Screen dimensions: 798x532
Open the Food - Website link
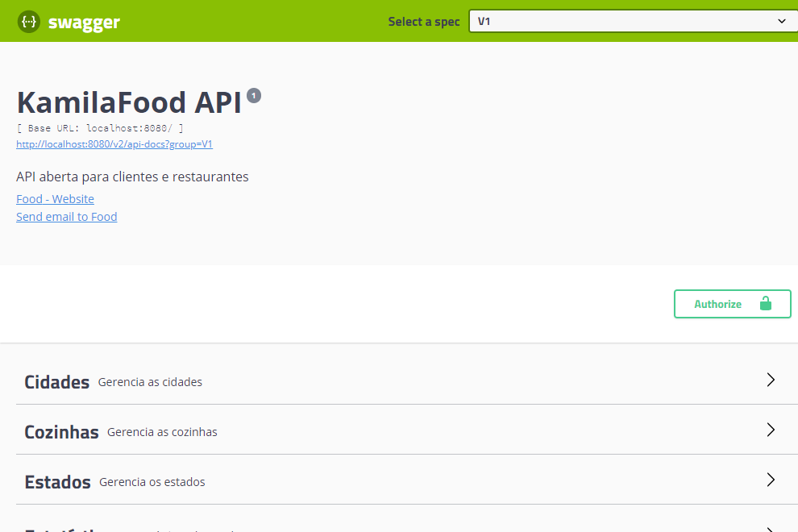(55, 199)
